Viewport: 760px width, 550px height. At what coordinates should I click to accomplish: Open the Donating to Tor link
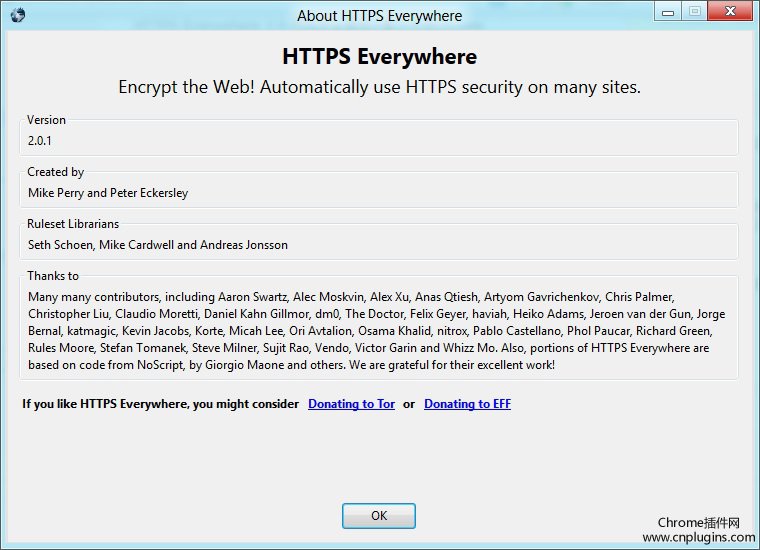point(351,404)
